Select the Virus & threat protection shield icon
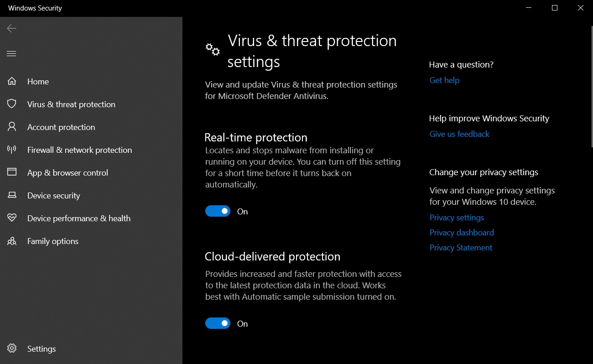This screenshot has height=364, width=593. 12,104
